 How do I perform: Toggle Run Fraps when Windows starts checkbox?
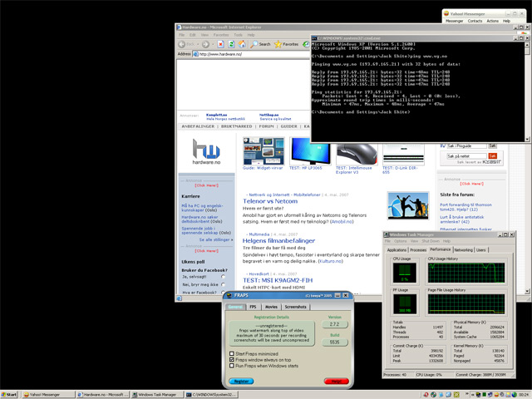click(x=232, y=366)
